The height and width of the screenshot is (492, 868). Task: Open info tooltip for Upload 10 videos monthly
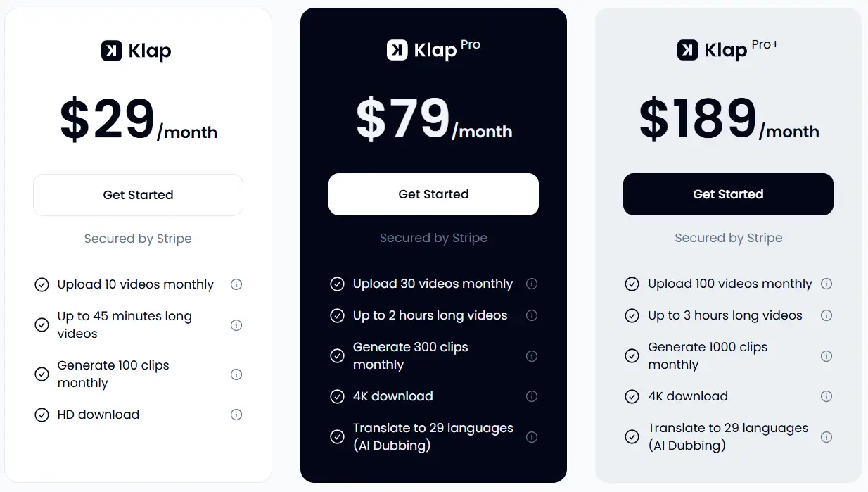coord(236,284)
